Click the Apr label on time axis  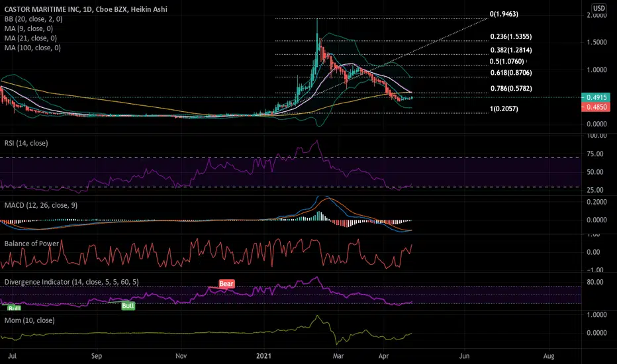coord(384,356)
